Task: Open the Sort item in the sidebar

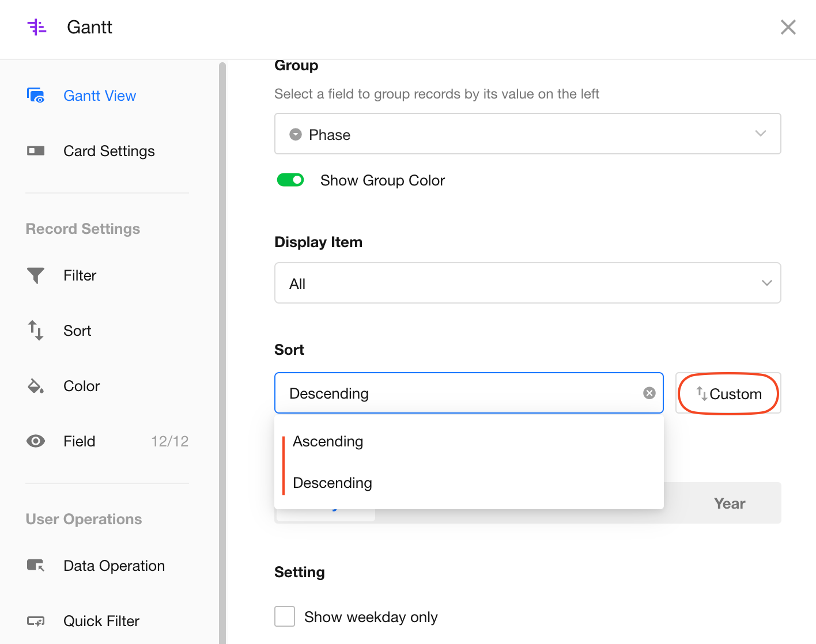Action: (x=77, y=331)
